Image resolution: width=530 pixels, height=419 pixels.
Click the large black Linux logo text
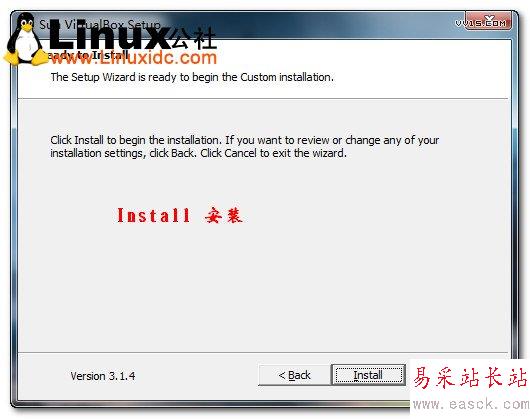[109, 33]
